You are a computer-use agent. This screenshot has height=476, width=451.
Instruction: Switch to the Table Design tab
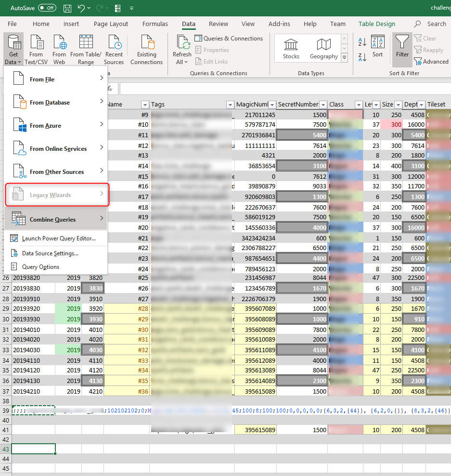pyautogui.click(x=377, y=24)
